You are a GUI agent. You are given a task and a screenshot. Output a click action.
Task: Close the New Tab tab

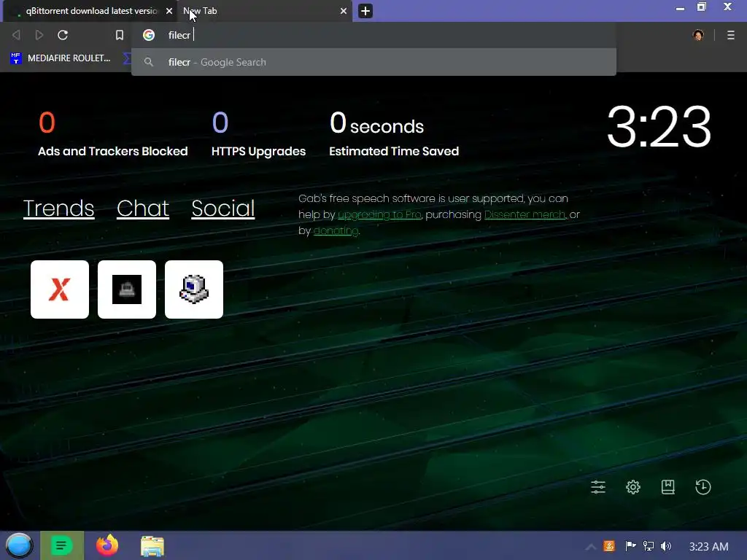[x=344, y=11]
